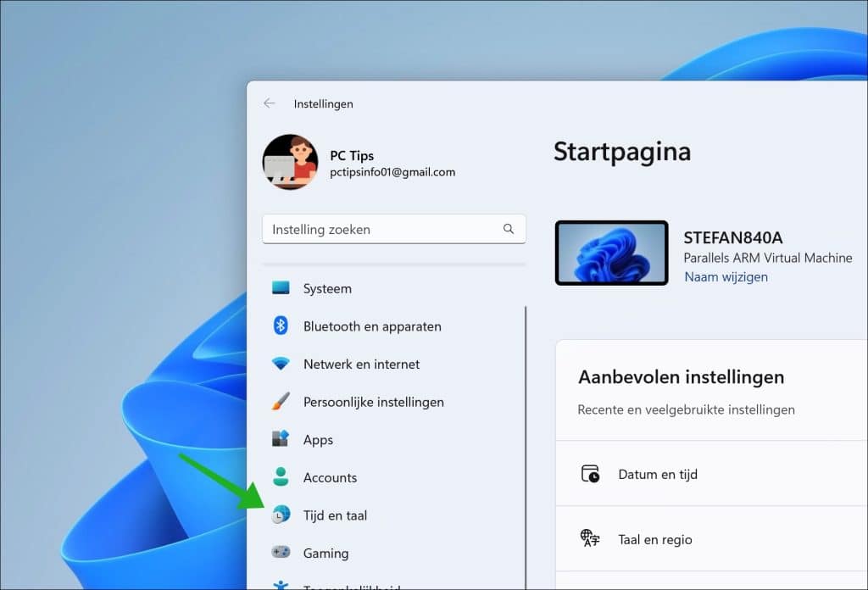Click the sidebar vertical scrollbar
The image size is (868, 590).
click(526, 448)
